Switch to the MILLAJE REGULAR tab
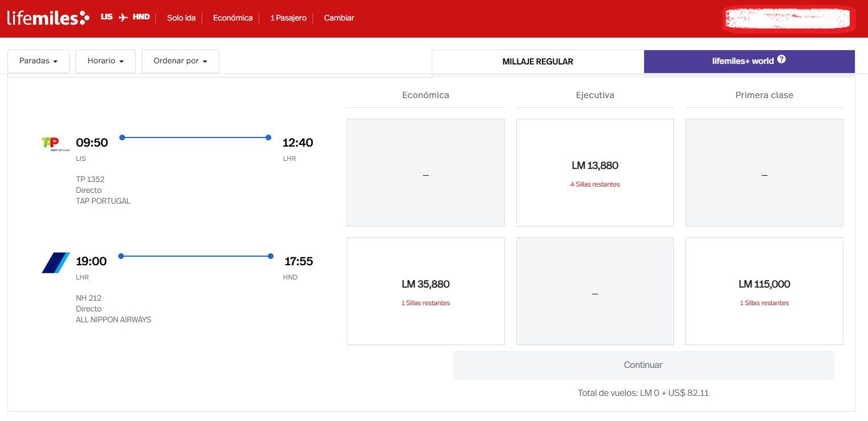This screenshot has width=868, height=421. point(537,62)
